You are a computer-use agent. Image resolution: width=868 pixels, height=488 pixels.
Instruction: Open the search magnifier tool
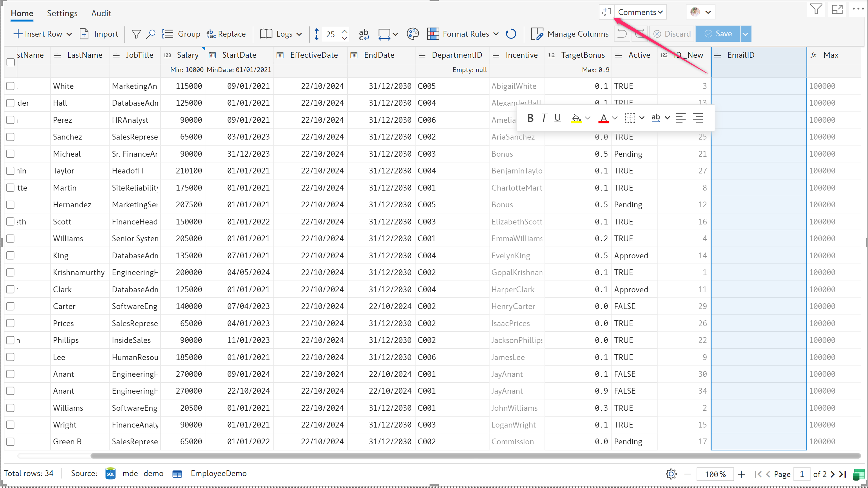(151, 34)
